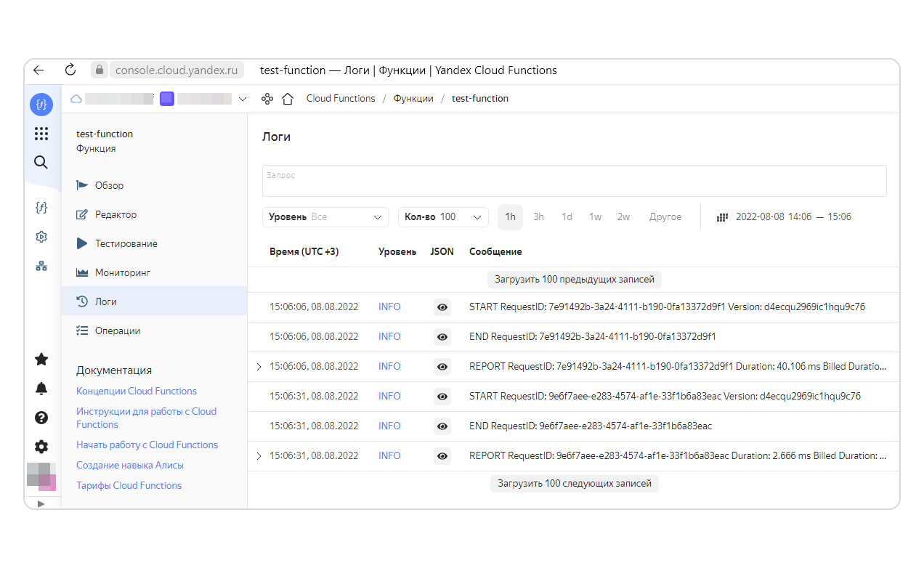This screenshot has width=924, height=568.
Task: Click the Запрос query input field
Action: click(575, 181)
